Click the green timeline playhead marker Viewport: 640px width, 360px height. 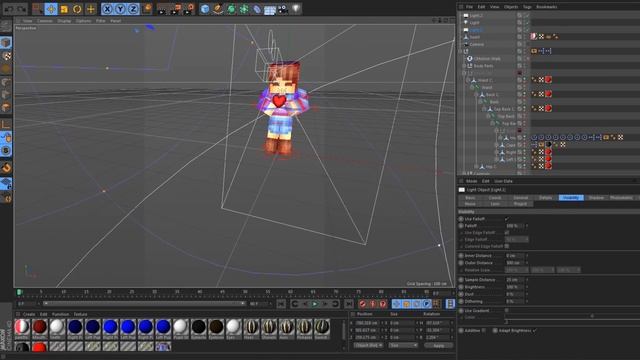(19, 292)
